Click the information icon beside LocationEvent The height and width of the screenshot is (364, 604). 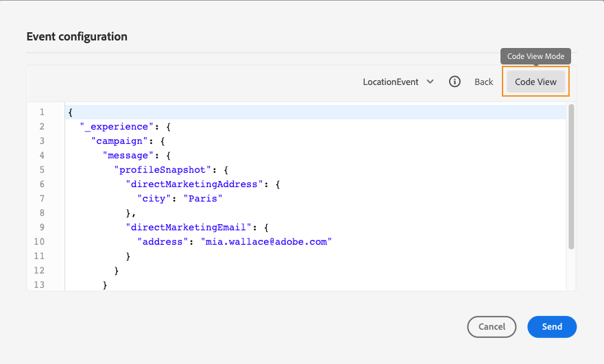click(455, 82)
